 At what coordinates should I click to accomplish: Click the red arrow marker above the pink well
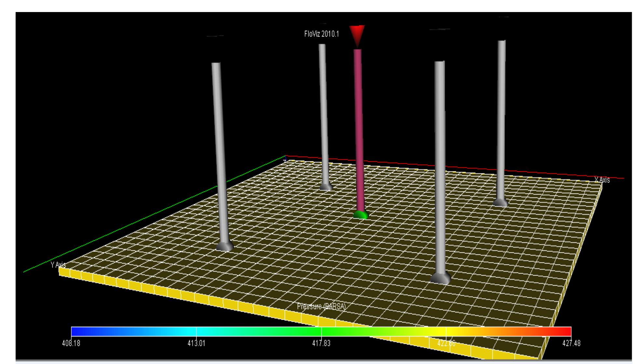[x=357, y=34]
